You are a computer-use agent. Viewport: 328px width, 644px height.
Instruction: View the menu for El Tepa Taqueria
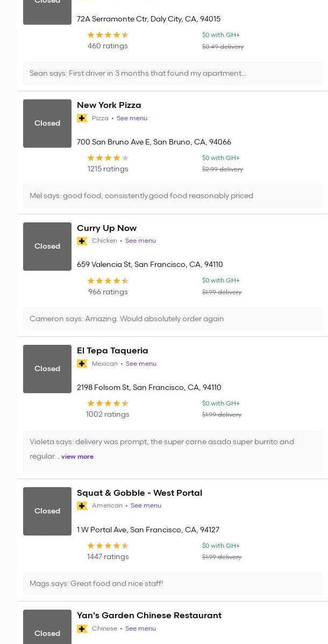tap(141, 364)
